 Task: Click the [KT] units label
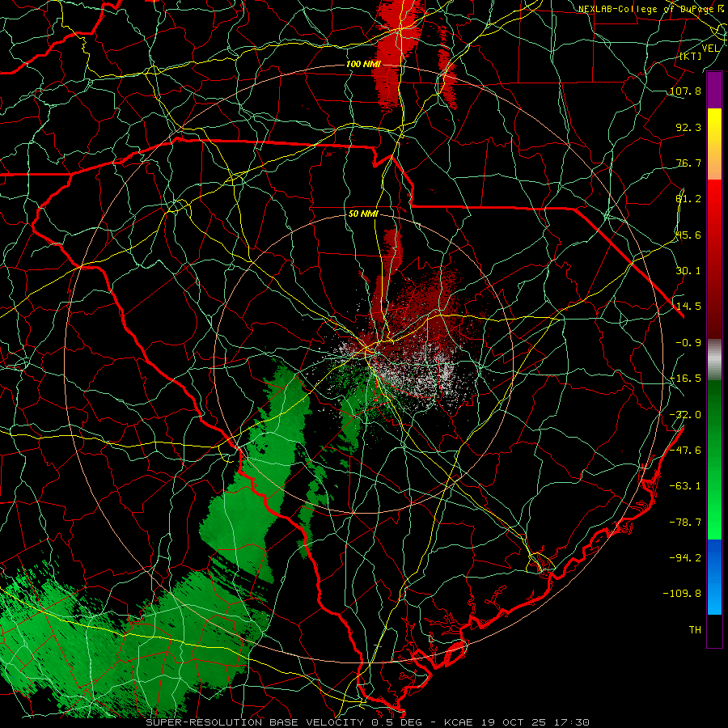691,56
